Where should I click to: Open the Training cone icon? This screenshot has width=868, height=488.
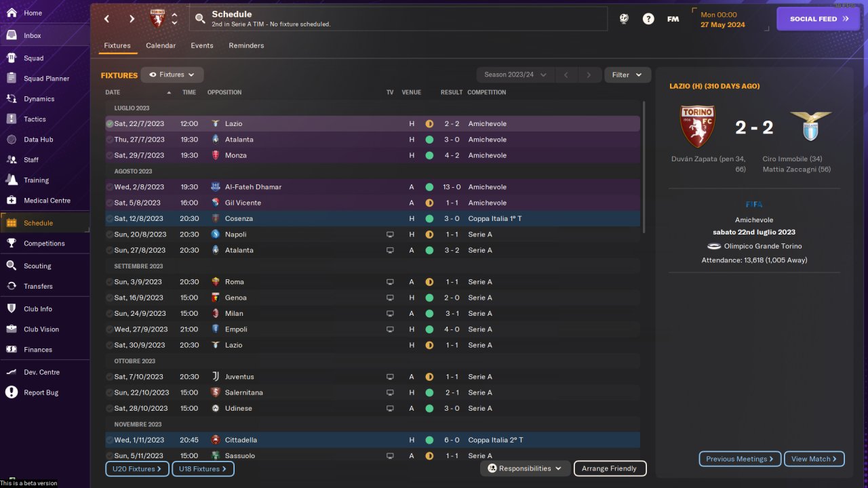[x=12, y=180]
